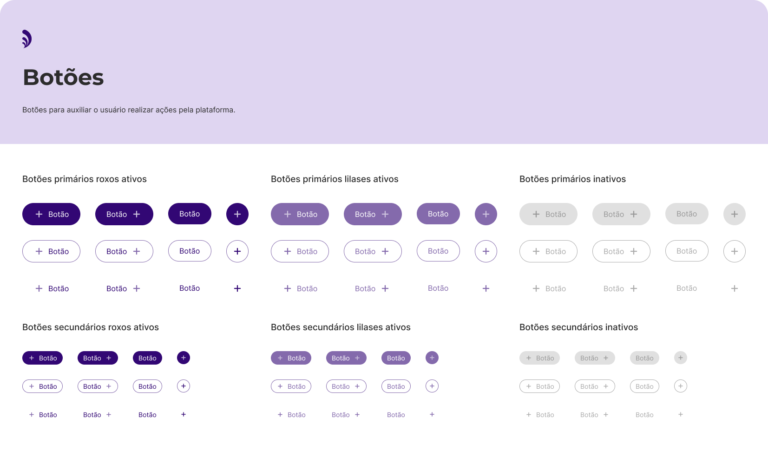
Task: Click small round outlined plus under secundários lilases
Action: pyautogui.click(x=432, y=386)
